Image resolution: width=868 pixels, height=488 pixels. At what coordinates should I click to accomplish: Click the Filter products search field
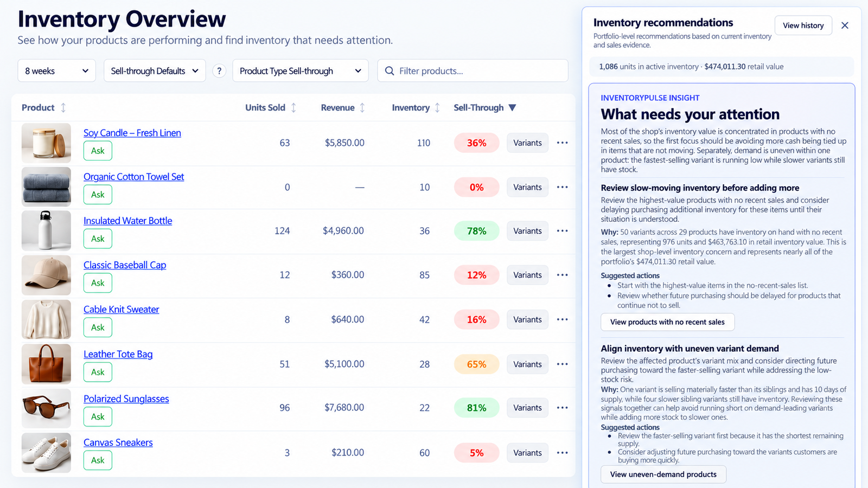pos(473,71)
